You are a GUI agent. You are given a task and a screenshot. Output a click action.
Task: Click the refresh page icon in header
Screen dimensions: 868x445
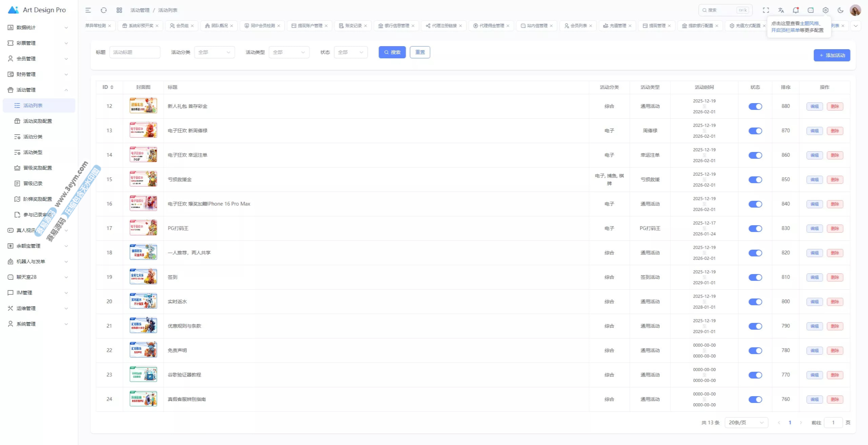pos(104,10)
